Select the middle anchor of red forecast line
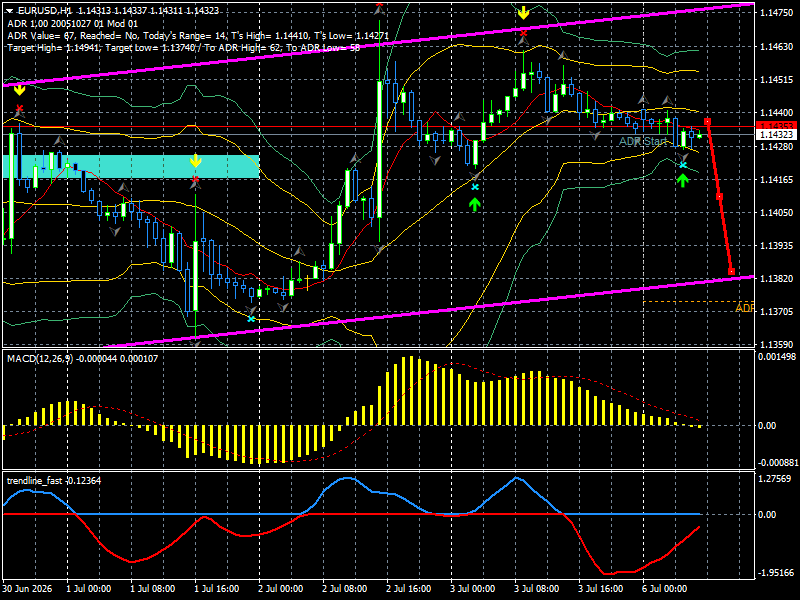Viewport: 800px width, 600px height. (719, 196)
